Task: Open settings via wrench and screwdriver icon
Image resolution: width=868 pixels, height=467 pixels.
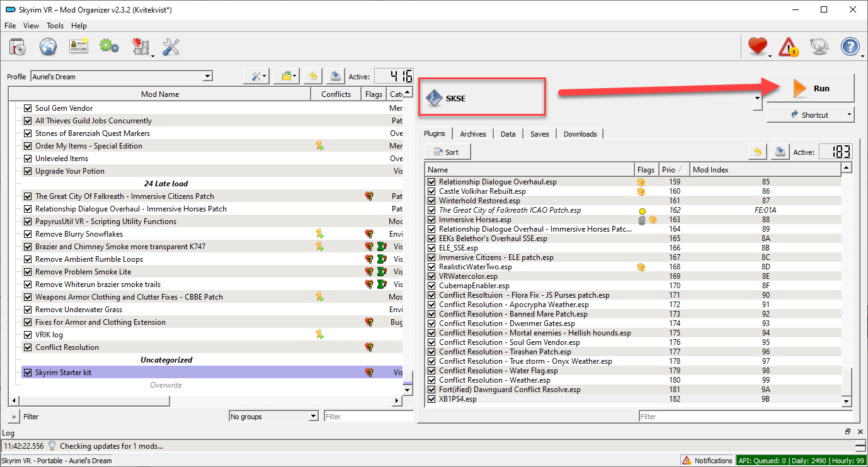Action: point(171,47)
